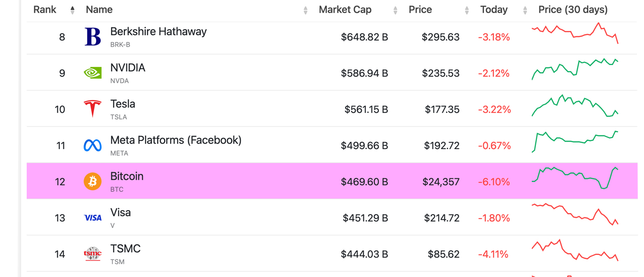Click the Visa 30-day price chart

[575, 214]
